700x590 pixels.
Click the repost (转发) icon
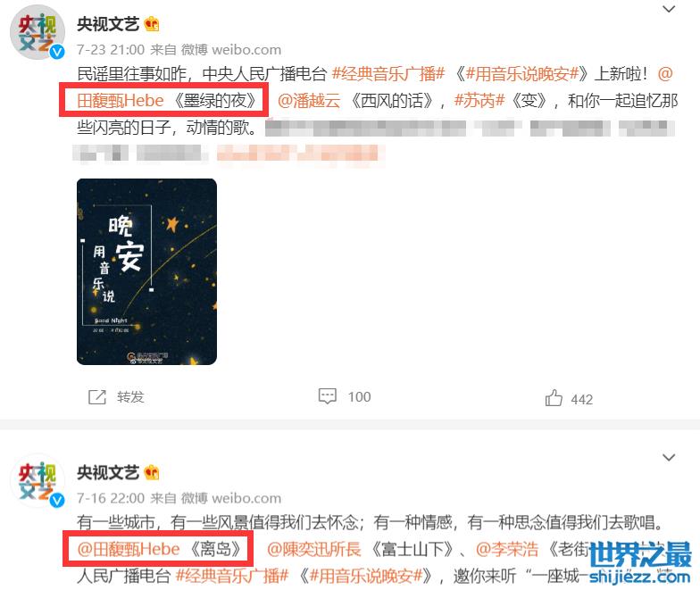97,396
